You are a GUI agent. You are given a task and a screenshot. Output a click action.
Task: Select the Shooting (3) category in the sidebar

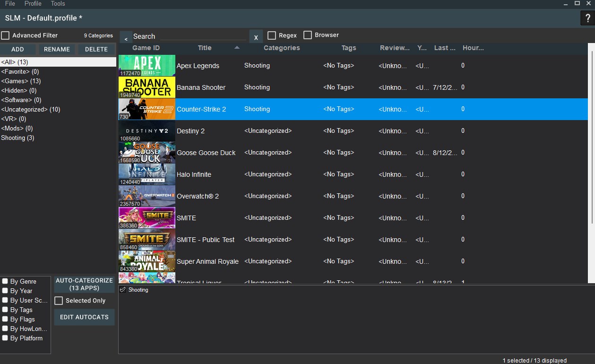pos(17,138)
